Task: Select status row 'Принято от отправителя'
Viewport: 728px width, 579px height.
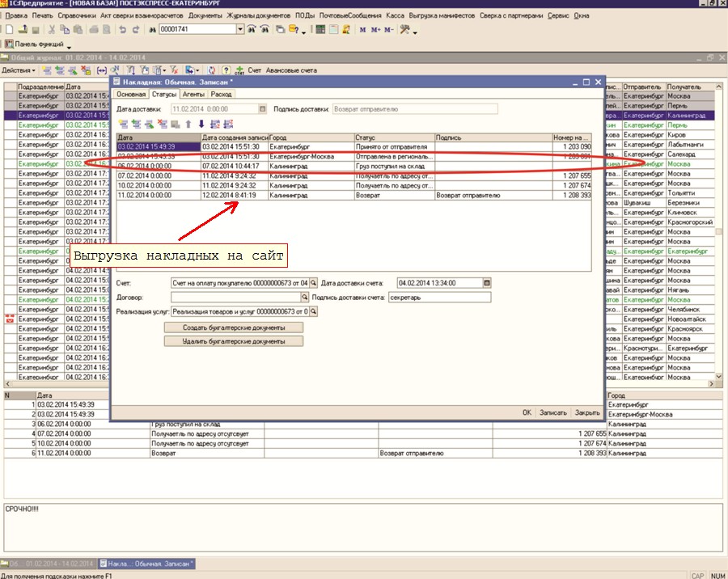Action: (353, 146)
